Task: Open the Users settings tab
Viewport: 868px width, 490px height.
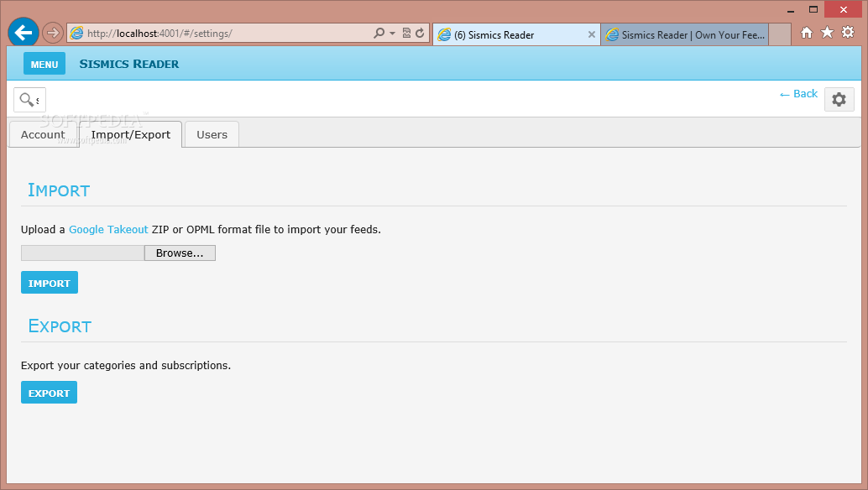Action: (x=212, y=134)
